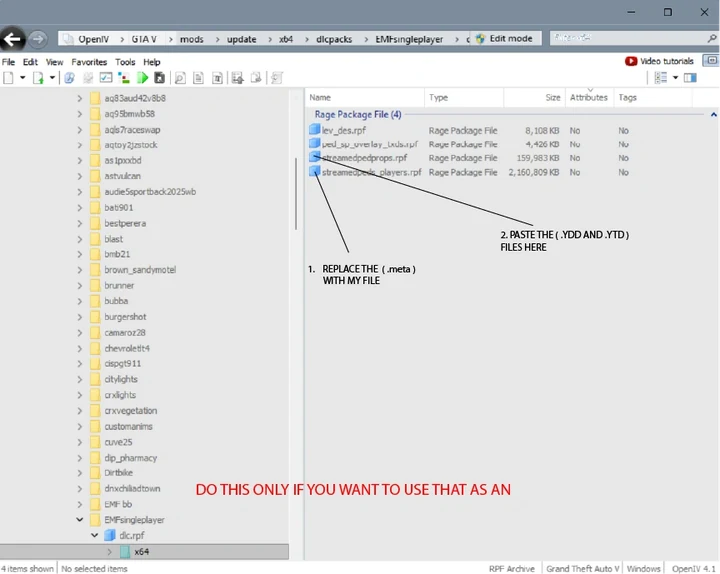Select the dip_pharmacy folder

pyautogui.click(x=130, y=458)
